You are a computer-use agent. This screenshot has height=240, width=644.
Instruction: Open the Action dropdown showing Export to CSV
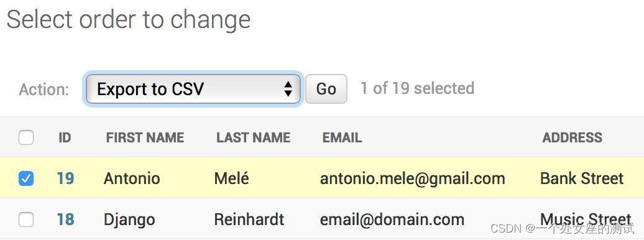coord(193,89)
